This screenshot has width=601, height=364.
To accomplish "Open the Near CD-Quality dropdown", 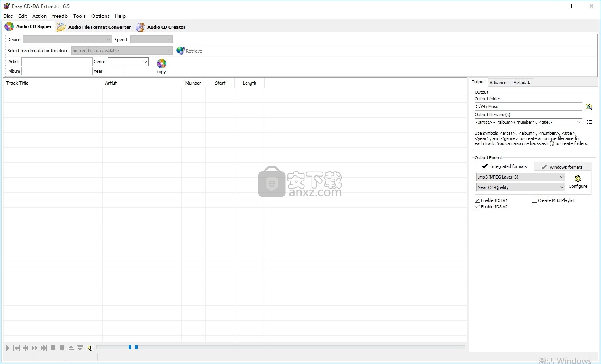I will [521, 187].
